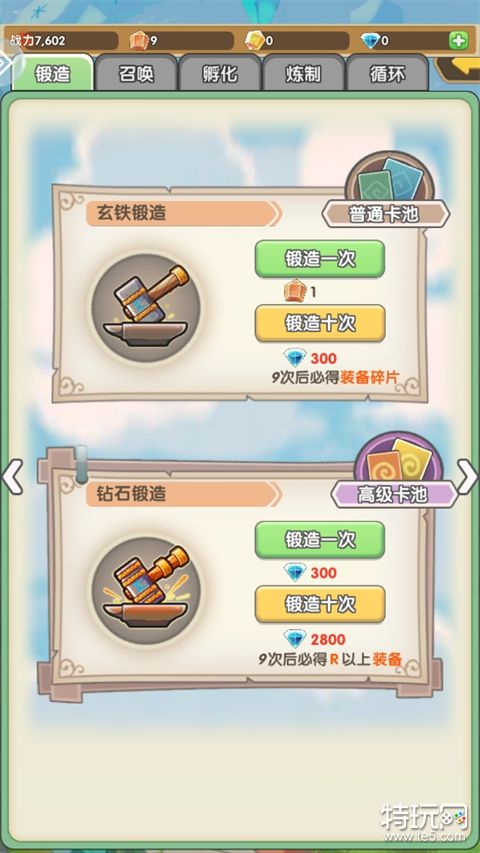Tap the iron ore currency icon
The width and height of the screenshot is (480, 853).
click(139, 41)
